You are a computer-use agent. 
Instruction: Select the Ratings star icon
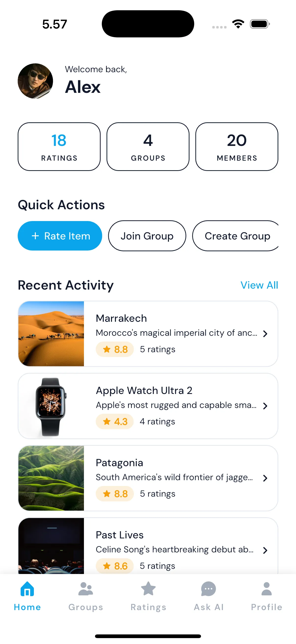pos(148,589)
